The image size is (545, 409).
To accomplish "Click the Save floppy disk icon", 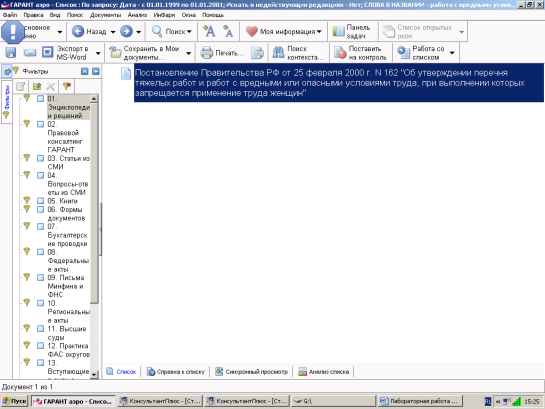I will pos(11,52).
